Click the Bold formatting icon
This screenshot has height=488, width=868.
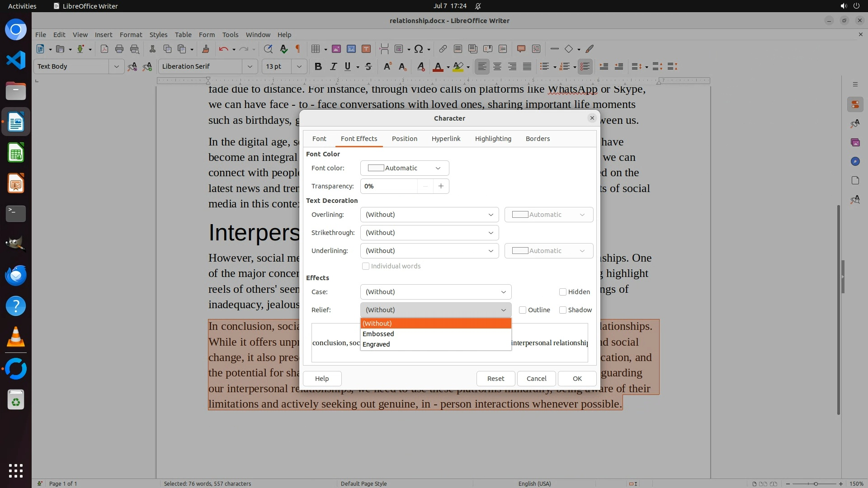pyautogui.click(x=318, y=66)
